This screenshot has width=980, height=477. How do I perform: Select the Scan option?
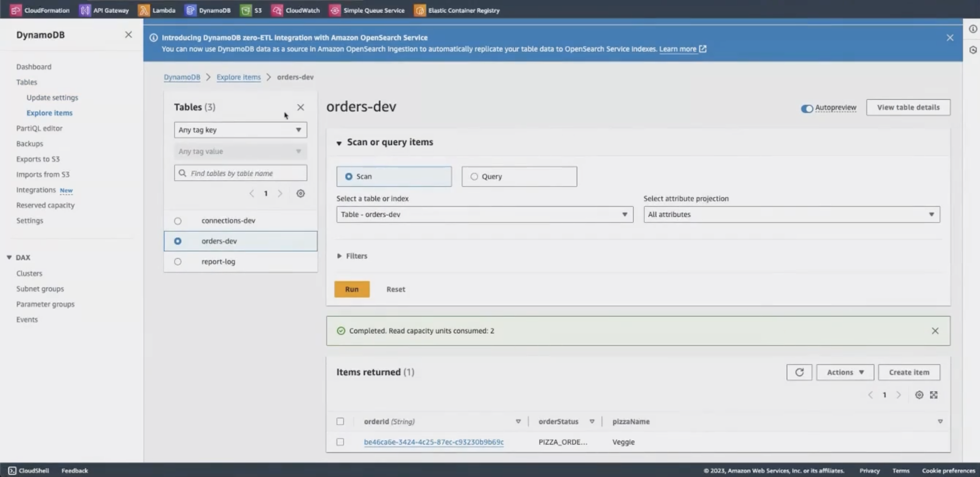(394, 177)
